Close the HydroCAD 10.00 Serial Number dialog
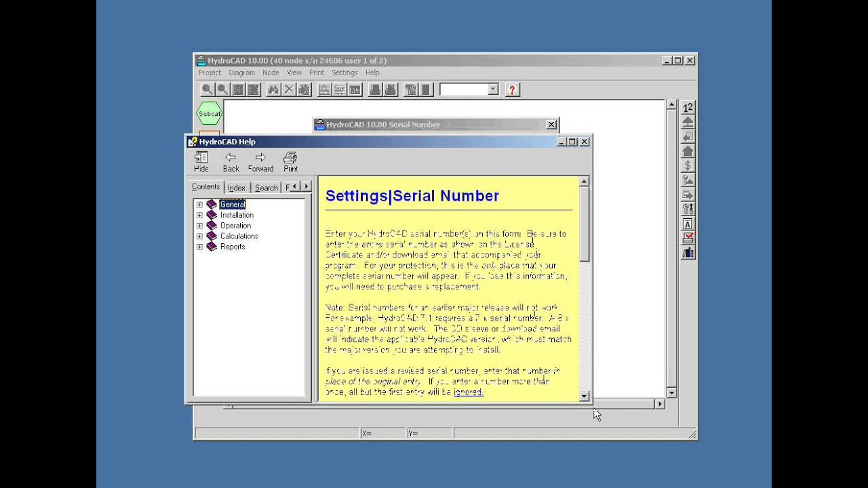Viewport: 868px width, 488px height. [551, 125]
